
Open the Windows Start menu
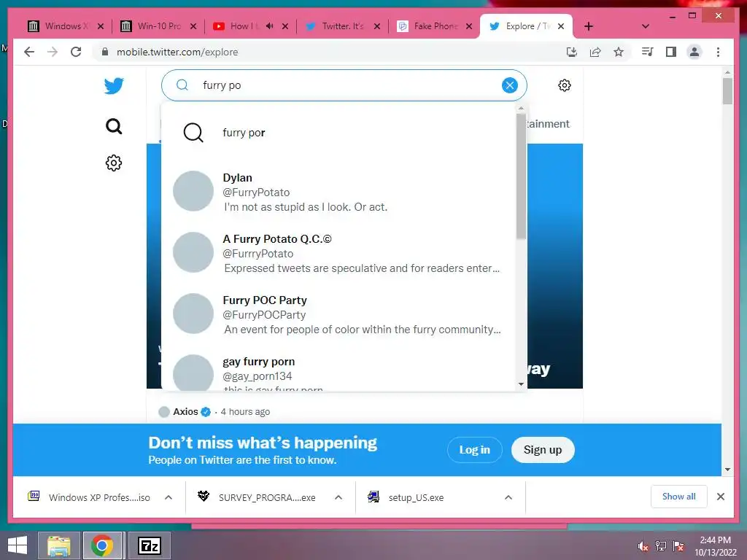(x=18, y=545)
